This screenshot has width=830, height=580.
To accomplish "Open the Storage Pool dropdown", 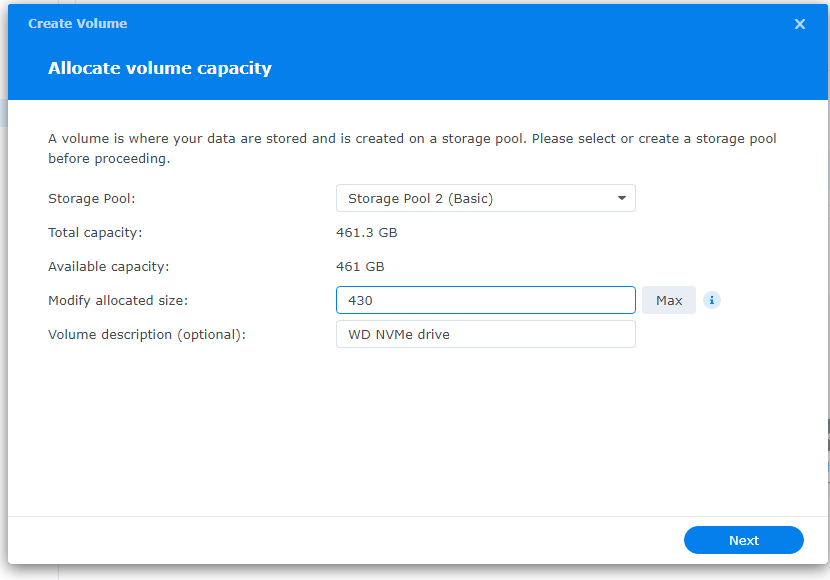I will [x=485, y=199].
